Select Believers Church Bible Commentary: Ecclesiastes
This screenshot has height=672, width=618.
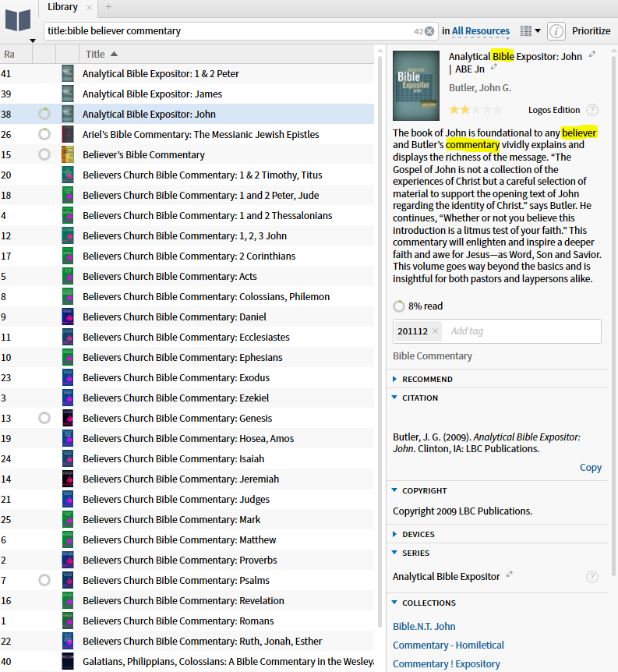point(187,338)
